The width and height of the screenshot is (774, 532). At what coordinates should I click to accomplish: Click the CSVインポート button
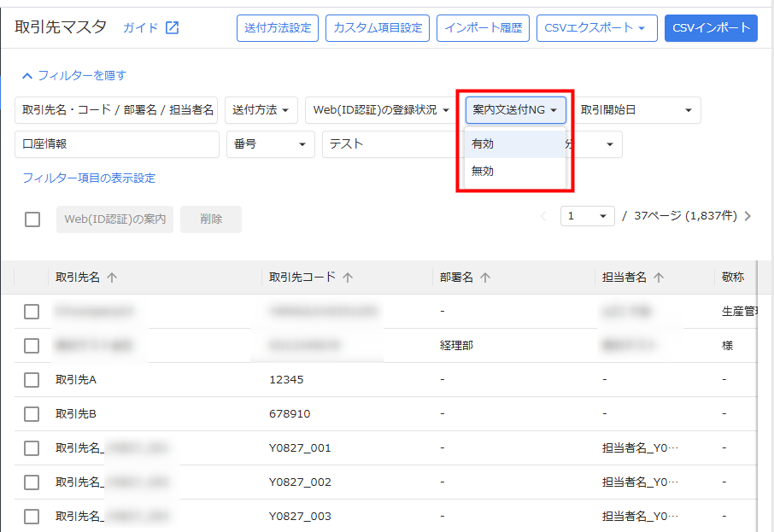pyautogui.click(x=710, y=28)
